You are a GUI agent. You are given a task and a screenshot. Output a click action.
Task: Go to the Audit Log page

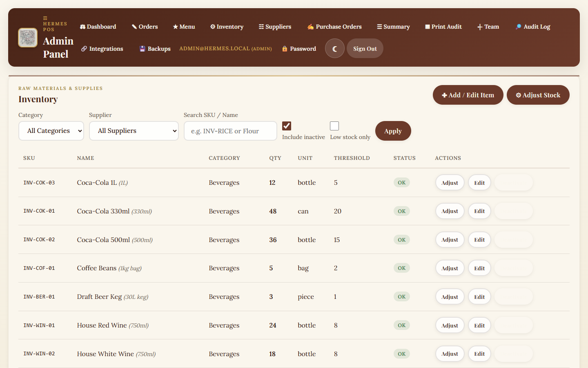[533, 27]
